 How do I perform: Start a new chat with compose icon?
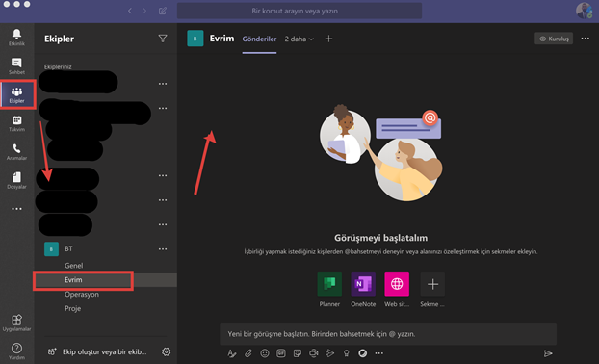(x=163, y=12)
